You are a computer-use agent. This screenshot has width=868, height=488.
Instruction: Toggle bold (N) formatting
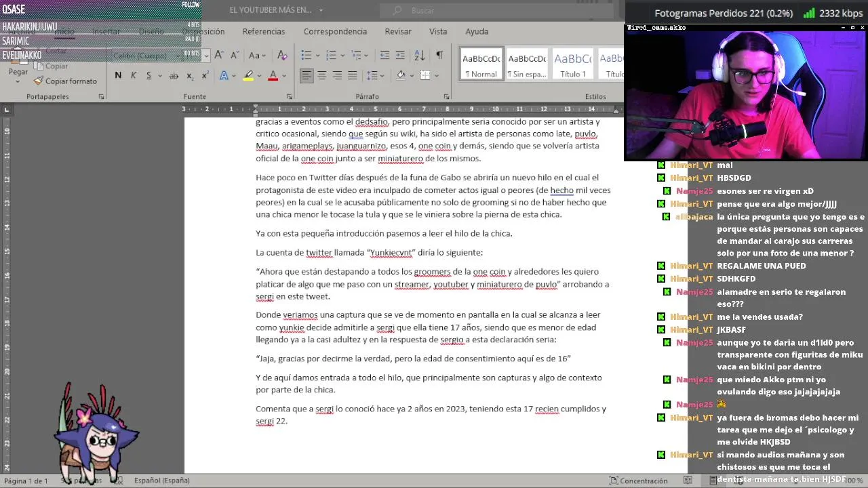(118, 75)
